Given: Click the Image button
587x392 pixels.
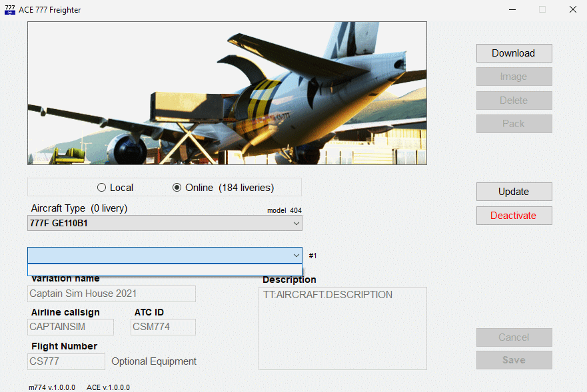Looking at the screenshot, I should tap(514, 77).
